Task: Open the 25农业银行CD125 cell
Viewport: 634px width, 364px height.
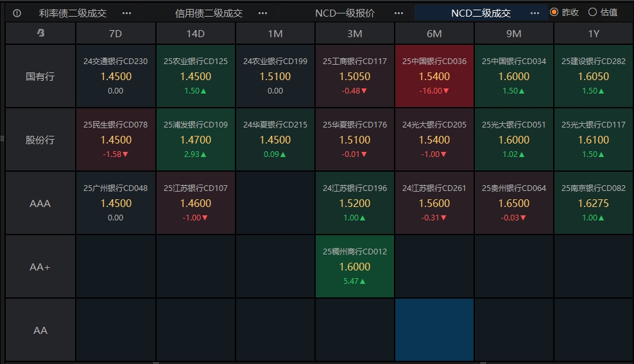Action: point(196,76)
